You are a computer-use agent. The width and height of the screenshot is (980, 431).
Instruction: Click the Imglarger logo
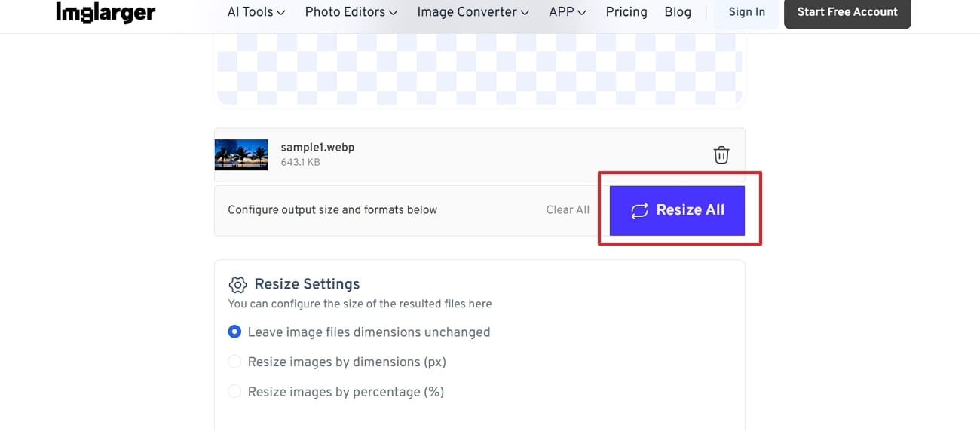click(106, 12)
